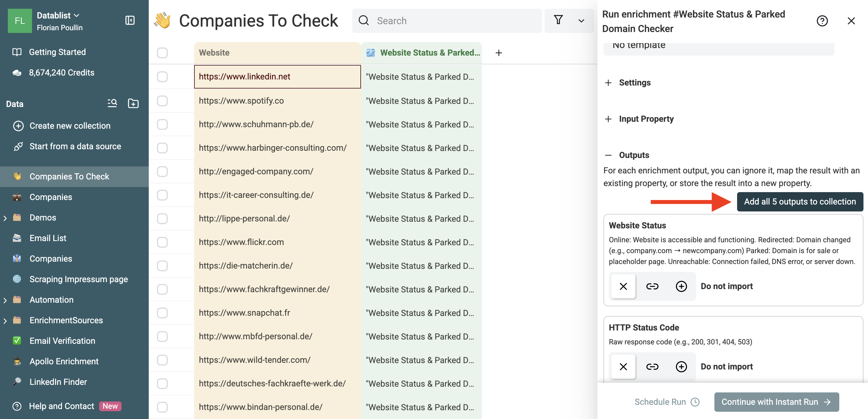The height and width of the screenshot is (419, 868).
Task: Click link icon to map Website Status
Action: [652, 286]
